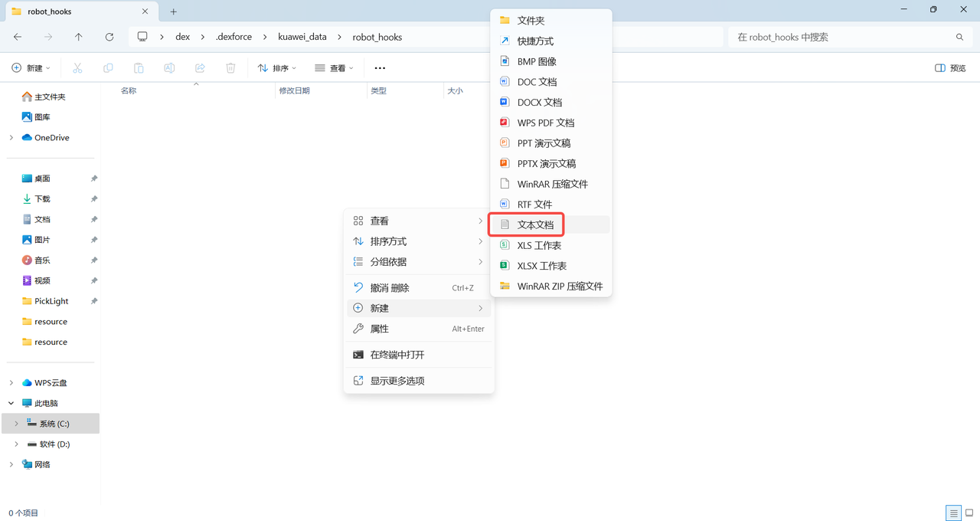The image size is (980, 521).
Task: Click the Paste toolbar icon
Action: tap(138, 67)
